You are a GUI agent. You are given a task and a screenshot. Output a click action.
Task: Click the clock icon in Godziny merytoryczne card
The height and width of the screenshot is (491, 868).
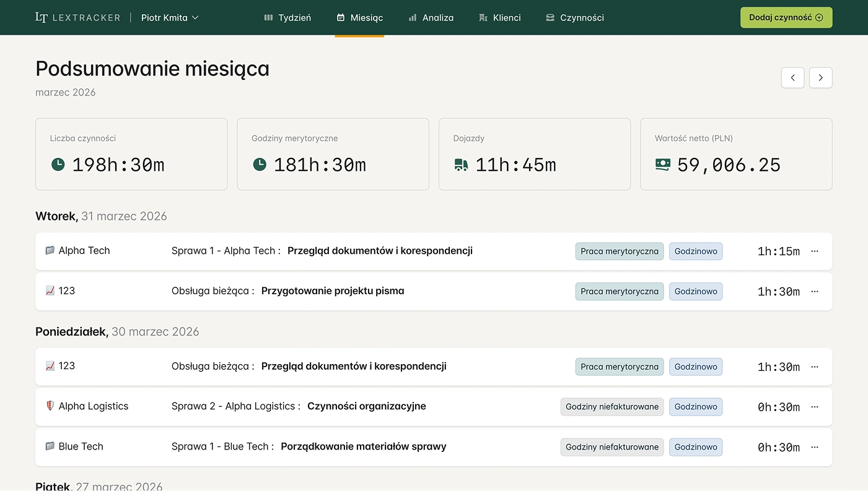(260, 165)
